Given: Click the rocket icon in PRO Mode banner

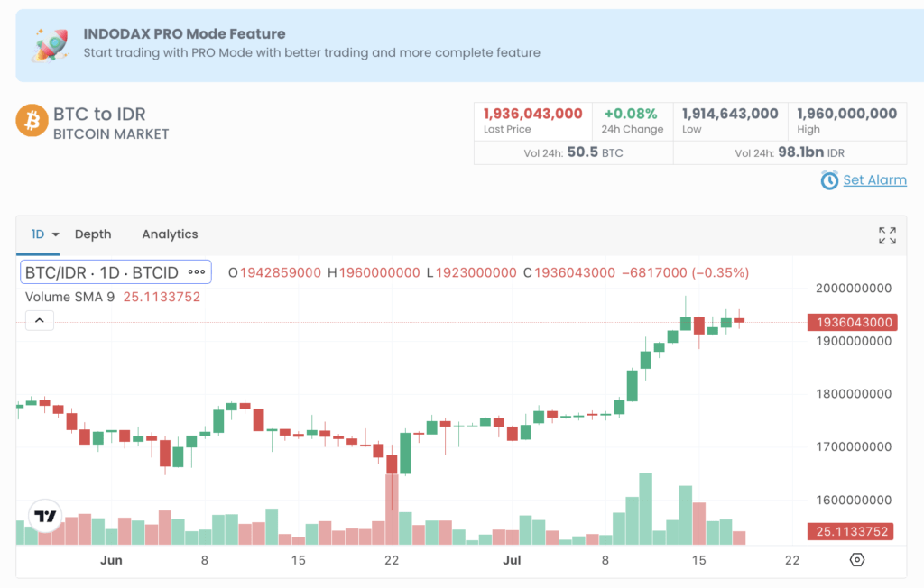Looking at the screenshot, I should pyautogui.click(x=51, y=45).
